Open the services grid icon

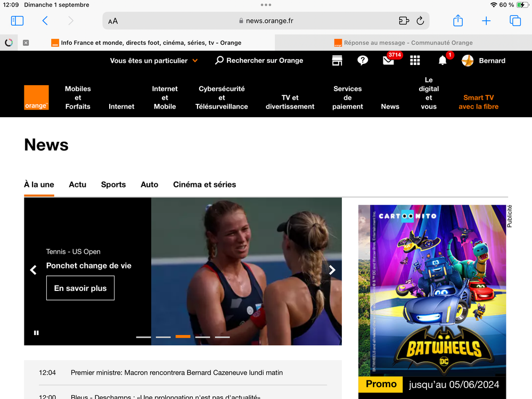(415, 60)
